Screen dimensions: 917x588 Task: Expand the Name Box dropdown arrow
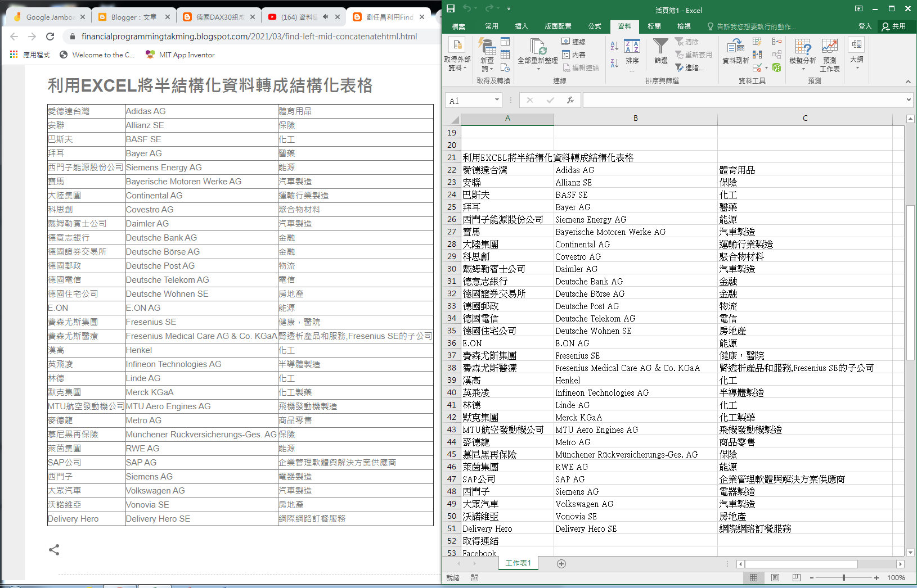pos(497,100)
